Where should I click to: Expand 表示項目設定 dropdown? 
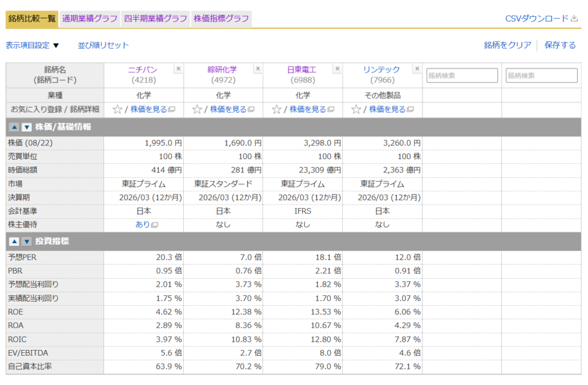33,45
